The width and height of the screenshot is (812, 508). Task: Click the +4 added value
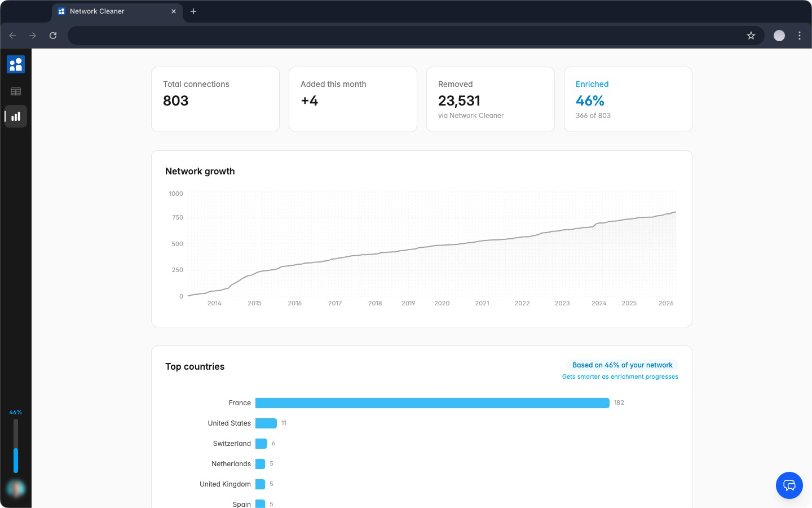[309, 100]
